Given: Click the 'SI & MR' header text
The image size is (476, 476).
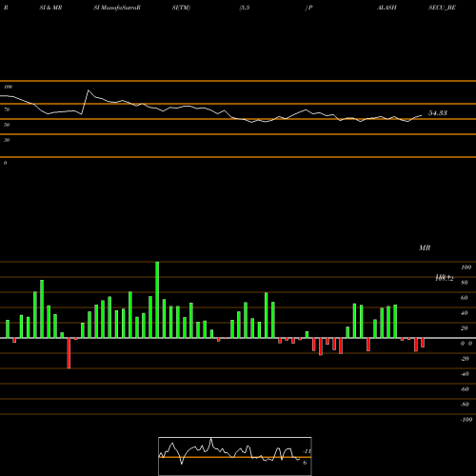Looking at the screenshot, I should (x=50, y=8).
